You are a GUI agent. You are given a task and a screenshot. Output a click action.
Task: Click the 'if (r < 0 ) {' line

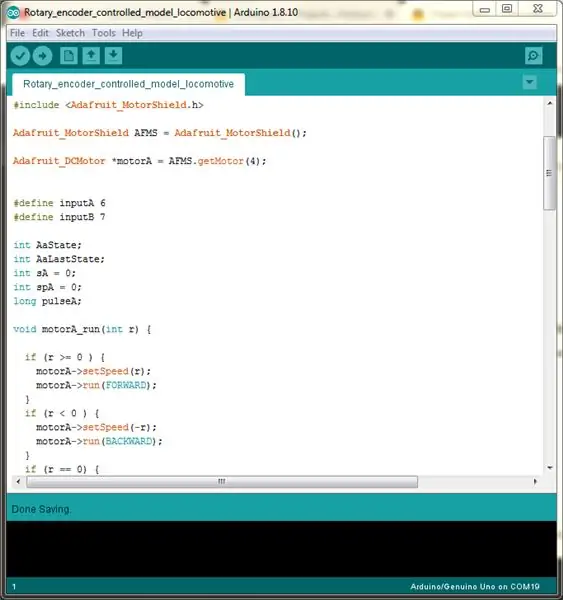(62, 413)
